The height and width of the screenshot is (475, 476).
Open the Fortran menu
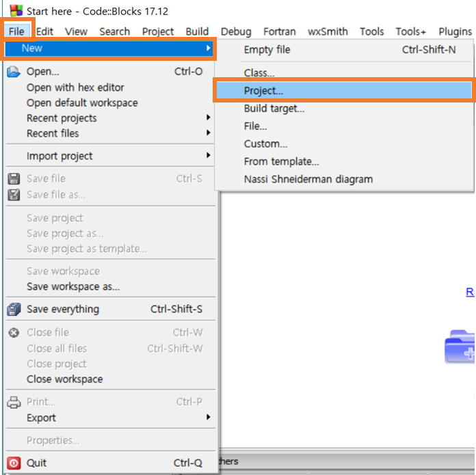pyautogui.click(x=279, y=31)
